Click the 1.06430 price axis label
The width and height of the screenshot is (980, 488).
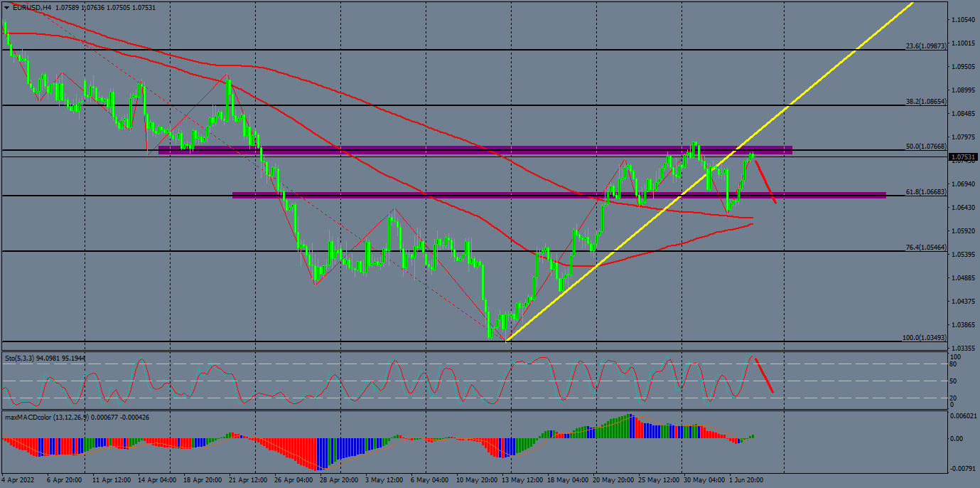click(964, 208)
